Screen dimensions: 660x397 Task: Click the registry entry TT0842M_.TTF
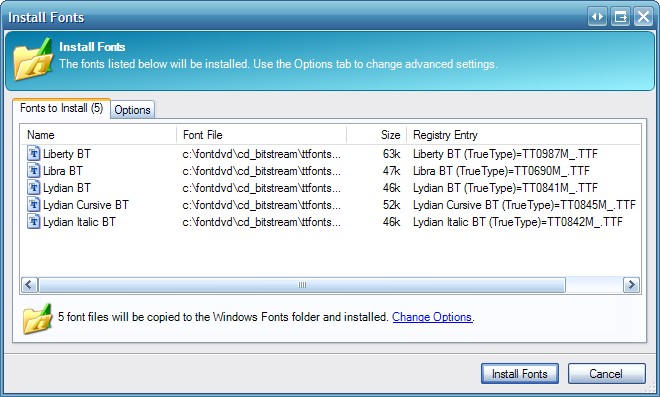pos(518,222)
